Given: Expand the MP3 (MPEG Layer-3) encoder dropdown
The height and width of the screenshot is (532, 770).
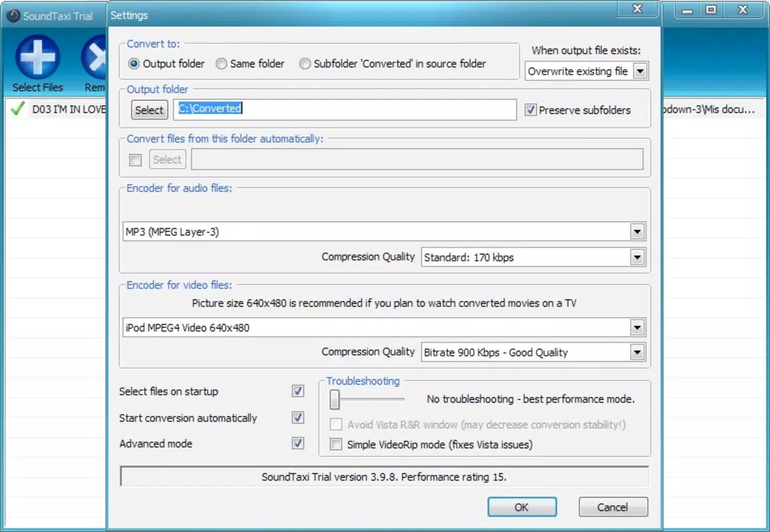Looking at the screenshot, I should tap(637, 231).
